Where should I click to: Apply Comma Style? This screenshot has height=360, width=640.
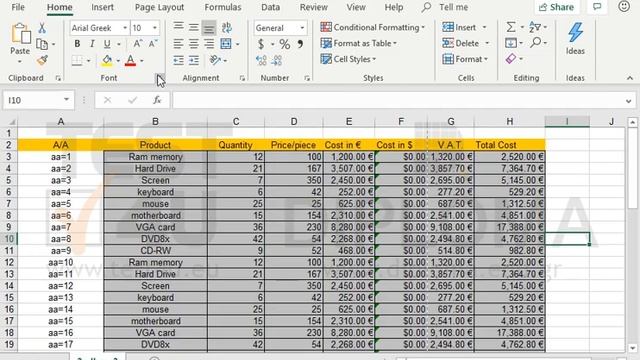pos(300,44)
